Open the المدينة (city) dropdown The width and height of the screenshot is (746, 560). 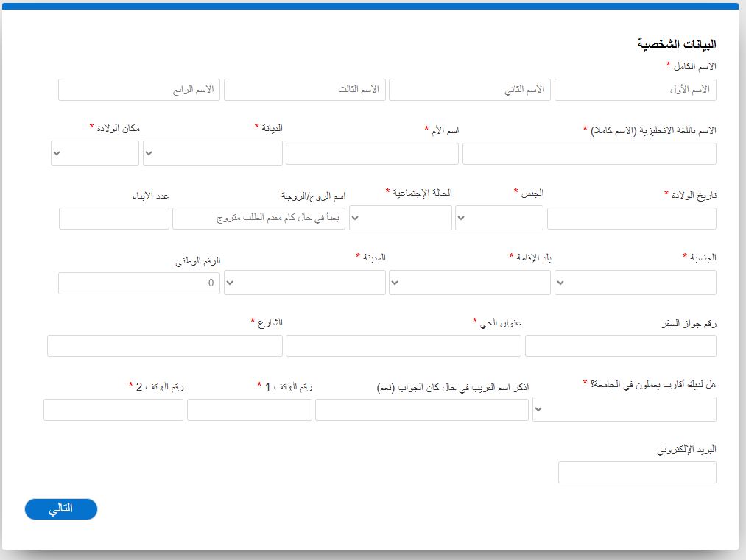pos(305,283)
